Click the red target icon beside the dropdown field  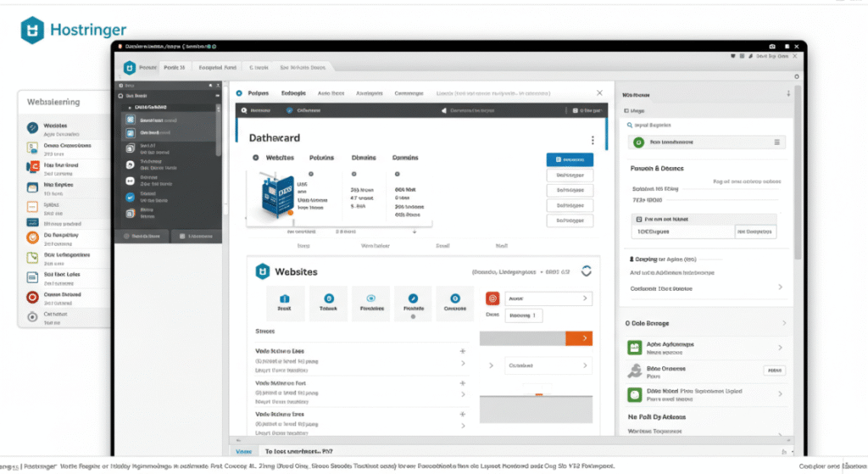492,298
